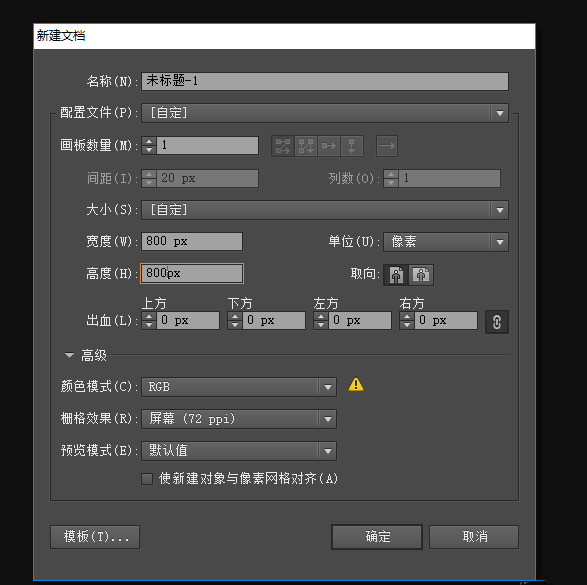This screenshot has height=585, width=587.
Task: Enable align new objects to pixel grid checkbox
Action: point(147,479)
